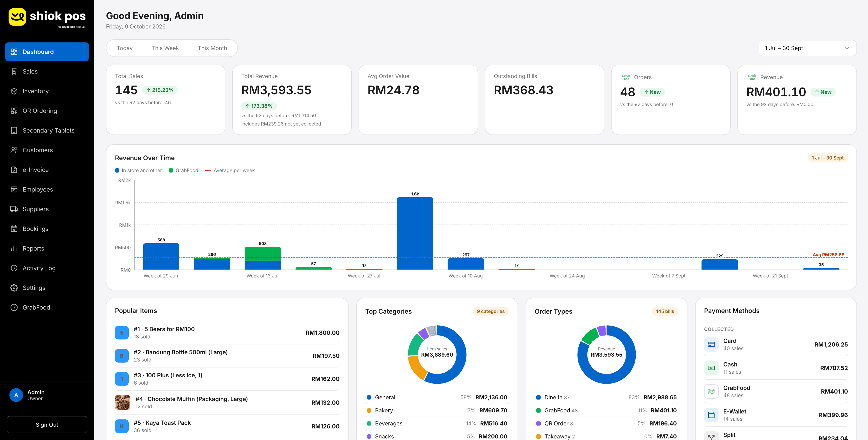
Task: Click the QR Ordering icon
Action: click(14, 111)
